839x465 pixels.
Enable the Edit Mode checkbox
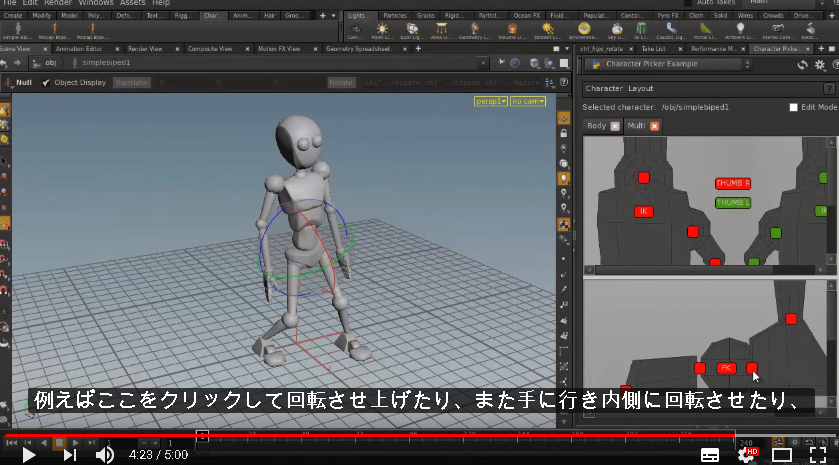point(794,108)
